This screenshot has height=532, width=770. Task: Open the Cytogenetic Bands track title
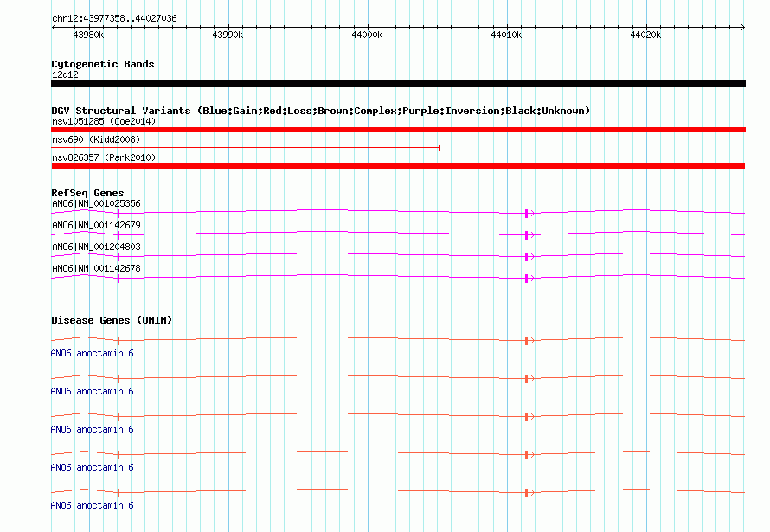coord(103,64)
